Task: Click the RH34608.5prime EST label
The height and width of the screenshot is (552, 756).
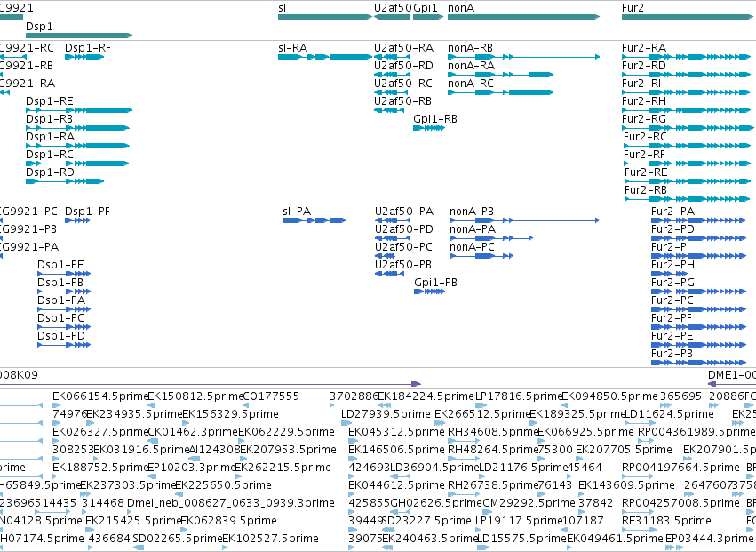Action: tap(493, 431)
